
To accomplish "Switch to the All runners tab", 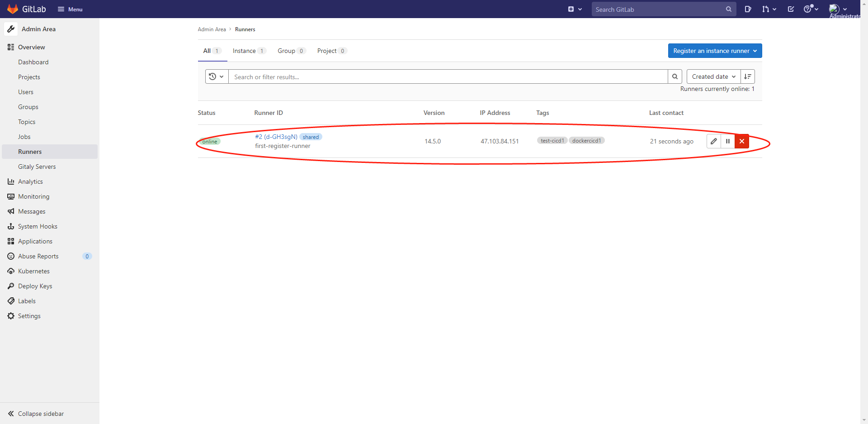I will [212, 51].
